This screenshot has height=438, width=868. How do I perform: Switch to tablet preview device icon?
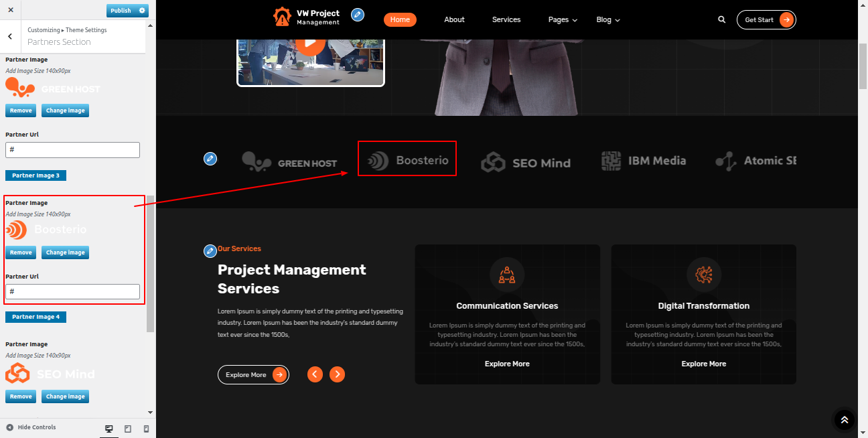point(128,429)
